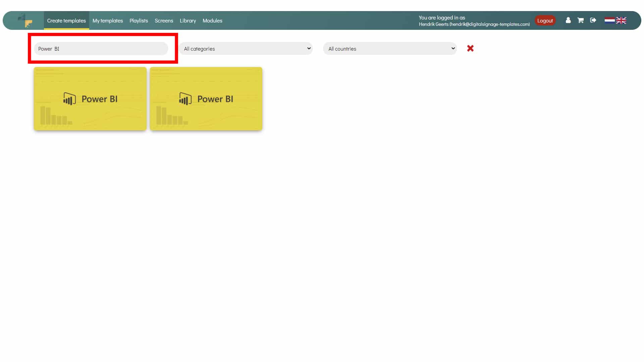
Task: Navigate to Screens
Action: [164, 20]
